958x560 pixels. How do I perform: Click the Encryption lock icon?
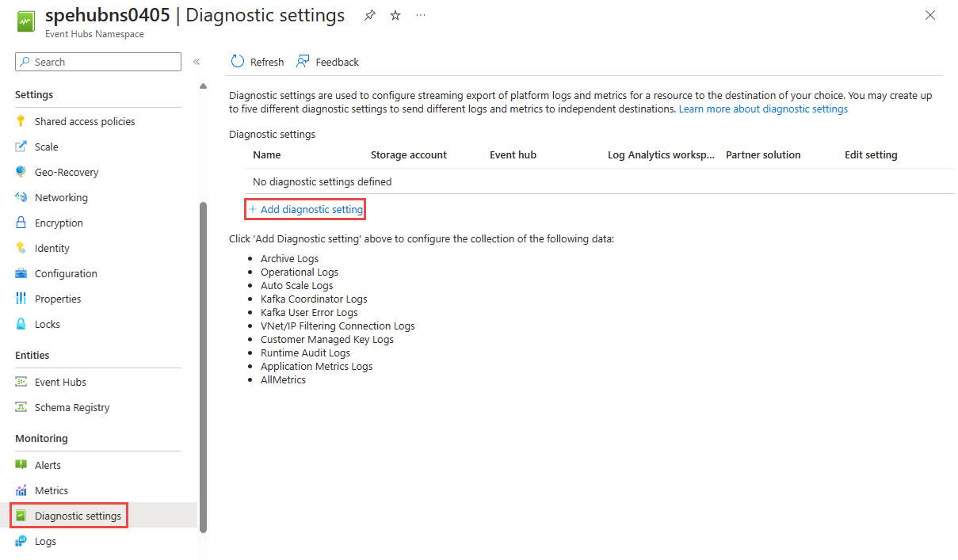click(21, 223)
